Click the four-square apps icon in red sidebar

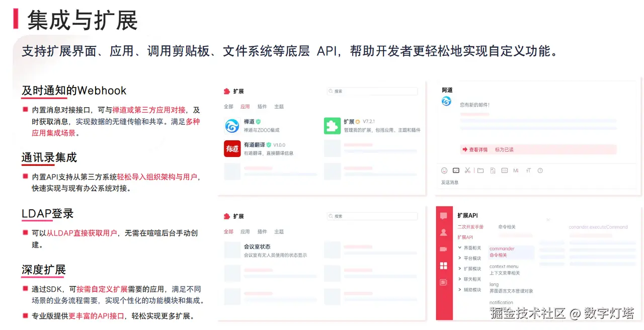tap(443, 266)
